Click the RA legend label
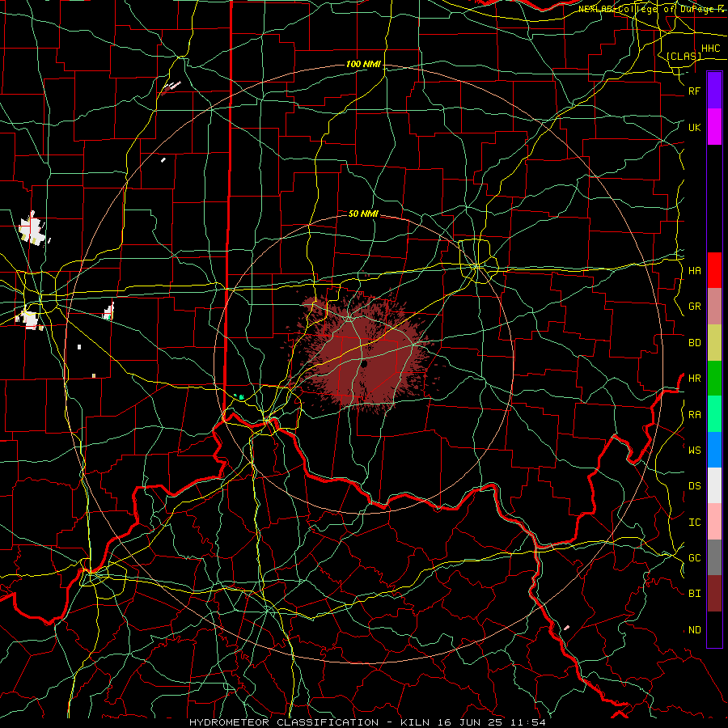Image resolution: width=728 pixels, height=728 pixels. tap(694, 414)
